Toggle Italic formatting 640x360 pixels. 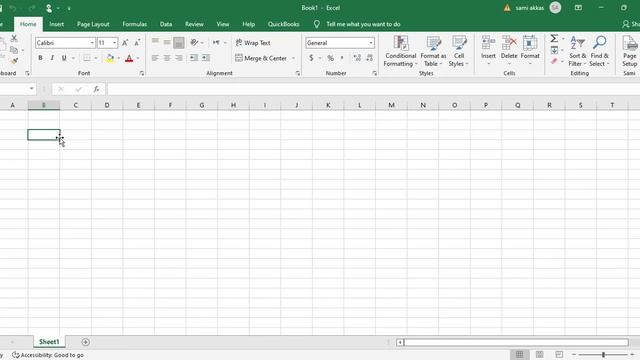(x=52, y=58)
